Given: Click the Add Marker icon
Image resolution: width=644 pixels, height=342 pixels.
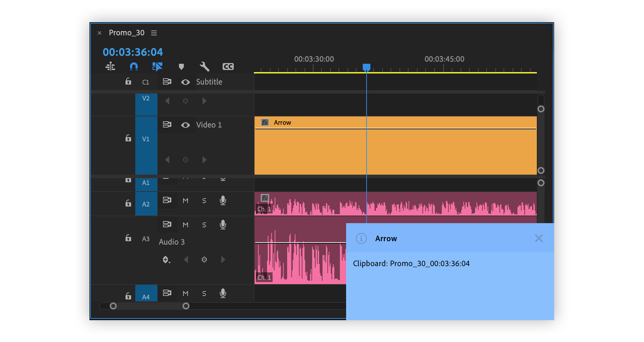Looking at the screenshot, I should click(181, 66).
